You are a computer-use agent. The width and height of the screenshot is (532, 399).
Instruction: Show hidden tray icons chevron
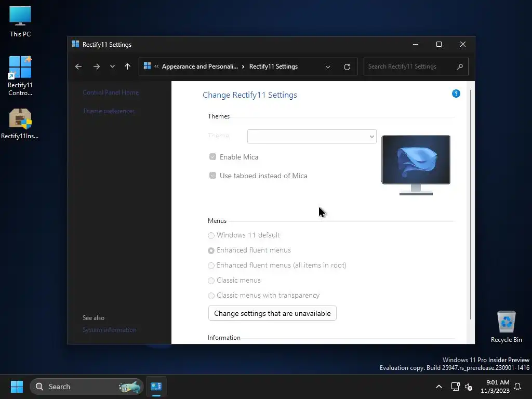tap(438, 387)
